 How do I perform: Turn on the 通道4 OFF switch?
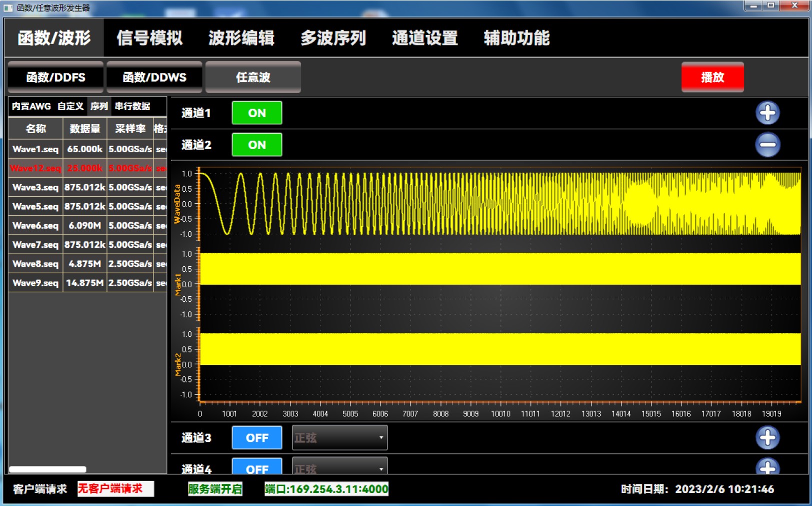click(256, 466)
